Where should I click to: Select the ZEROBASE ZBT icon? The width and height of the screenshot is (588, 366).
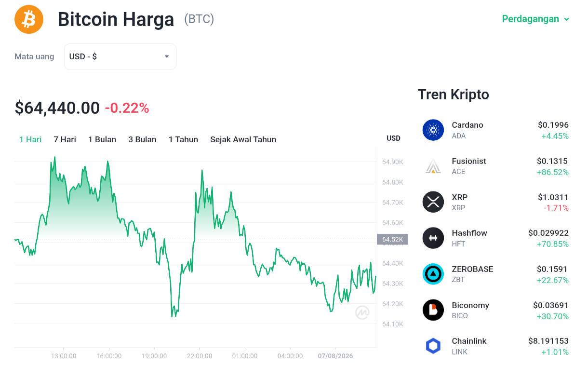pyautogui.click(x=433, y=274)
